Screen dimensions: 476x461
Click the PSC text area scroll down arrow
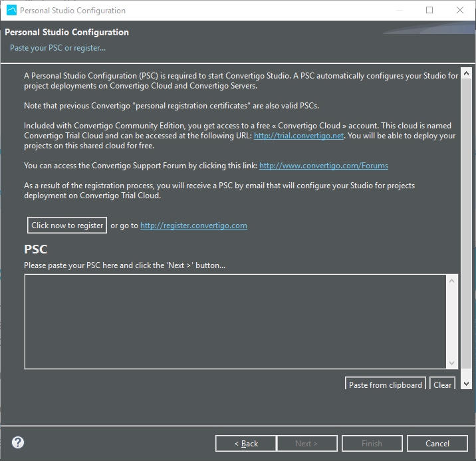coord(452,363)
